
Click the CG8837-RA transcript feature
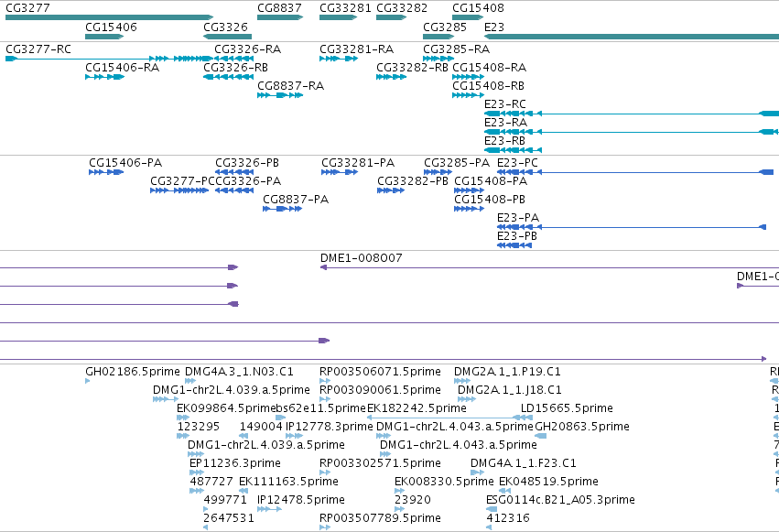[280, 95]
